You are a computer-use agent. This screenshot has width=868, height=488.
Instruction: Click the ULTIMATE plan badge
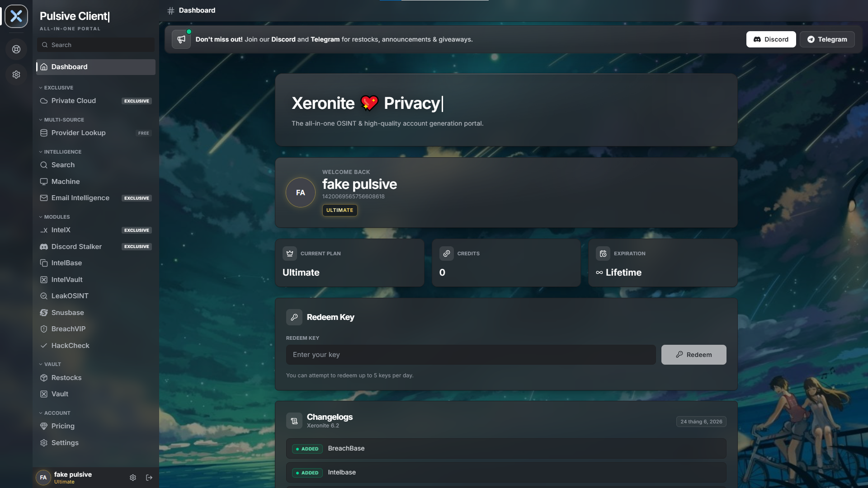[340, 210]
